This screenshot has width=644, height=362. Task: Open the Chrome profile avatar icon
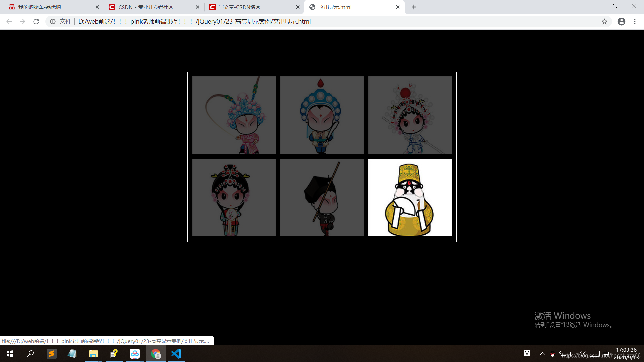pyautogui.click(x=621, y=22)
